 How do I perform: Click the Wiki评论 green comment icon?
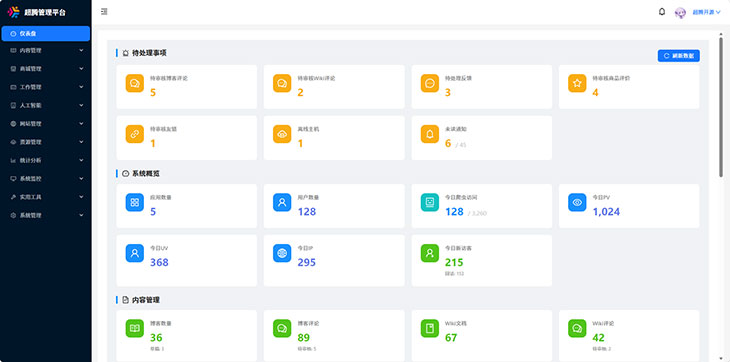click(x=577, y=328)
